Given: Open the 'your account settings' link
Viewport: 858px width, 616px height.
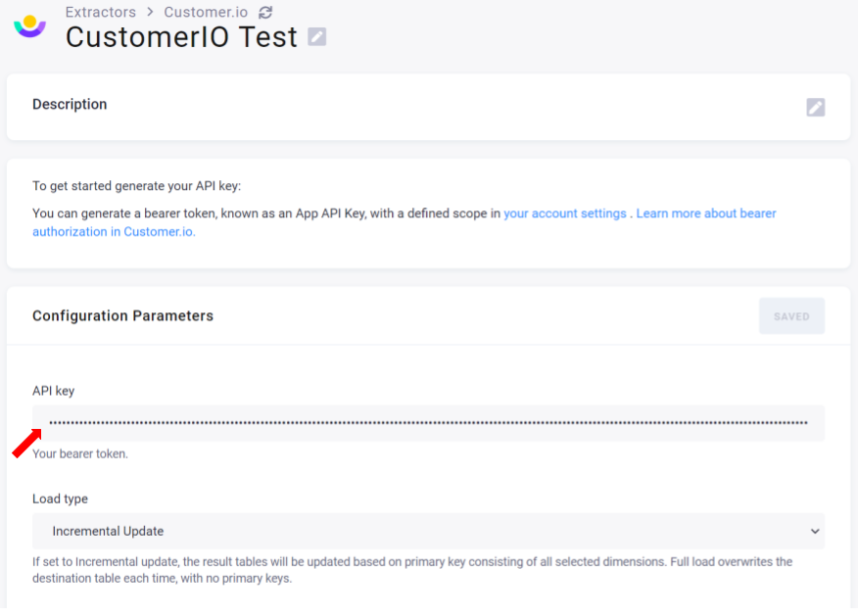Looking at the screenshot, I should click(x=565, y=213).
